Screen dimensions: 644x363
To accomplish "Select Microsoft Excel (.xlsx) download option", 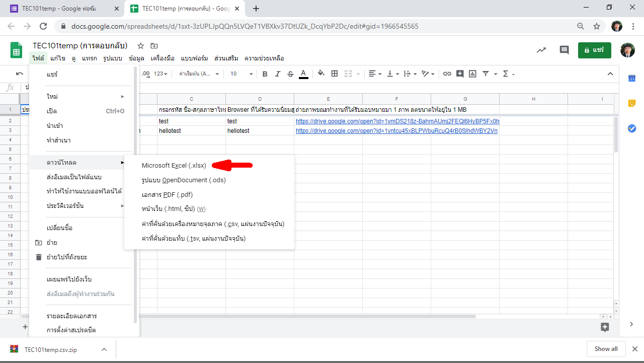I will (174, 165).
